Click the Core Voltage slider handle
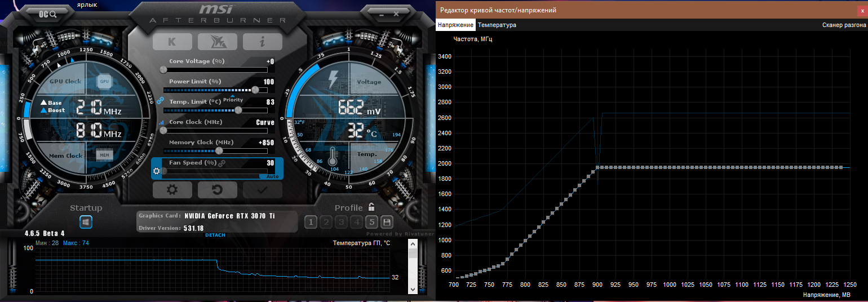The image size is (868, 302). tap(163, 69)
